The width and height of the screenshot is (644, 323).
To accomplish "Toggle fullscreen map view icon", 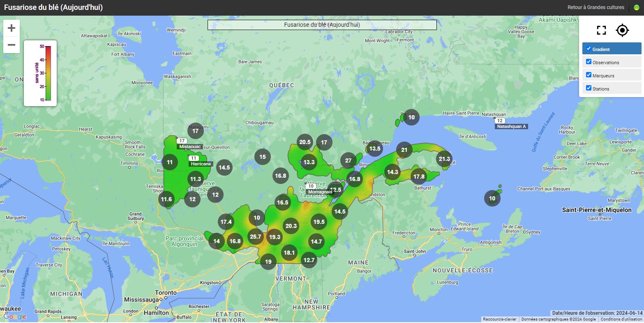I will coord(601,30).
